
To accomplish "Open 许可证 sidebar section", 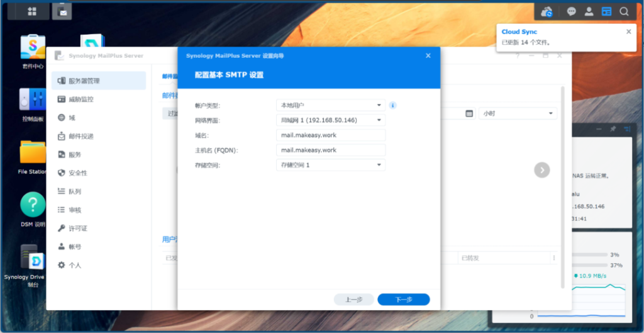I will tap(99, 228).
